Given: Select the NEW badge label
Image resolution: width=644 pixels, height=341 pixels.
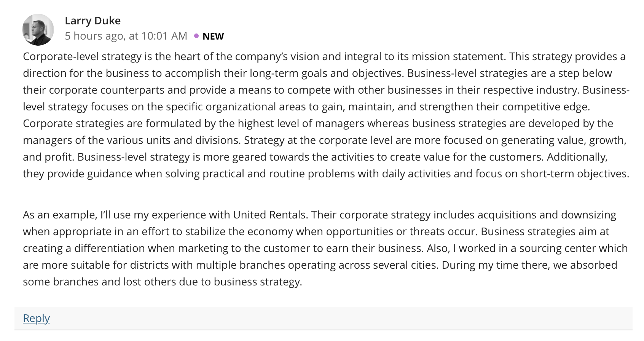Looking at the screenshot, I should click(213, 36).
